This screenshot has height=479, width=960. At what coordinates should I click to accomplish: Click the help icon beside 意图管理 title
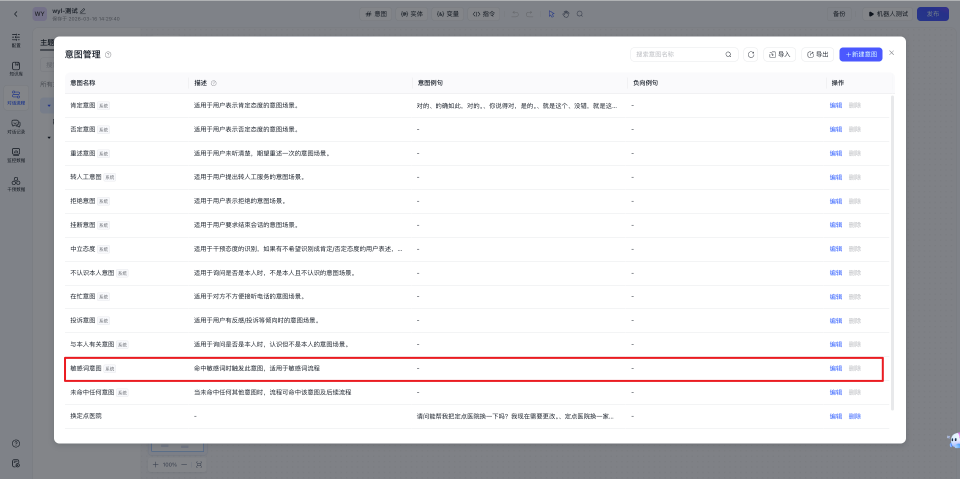point(108,55)
